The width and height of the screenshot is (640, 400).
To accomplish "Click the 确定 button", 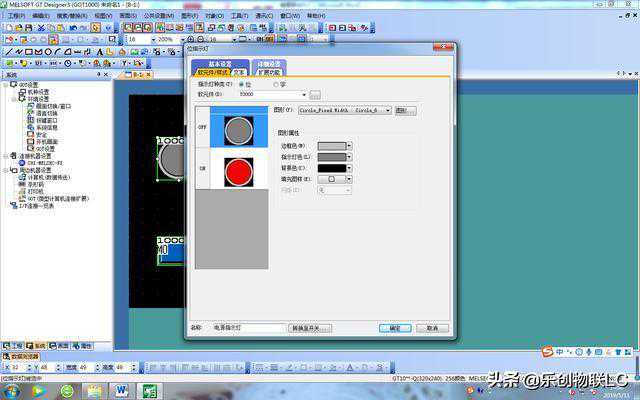I will click(394, 328).
